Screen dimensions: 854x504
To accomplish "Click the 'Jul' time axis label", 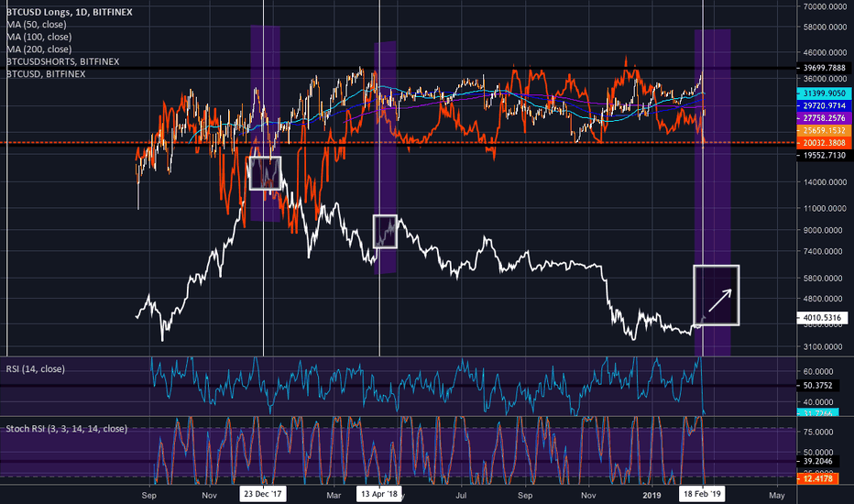I will pyautogui.click(x=461, y=495).
